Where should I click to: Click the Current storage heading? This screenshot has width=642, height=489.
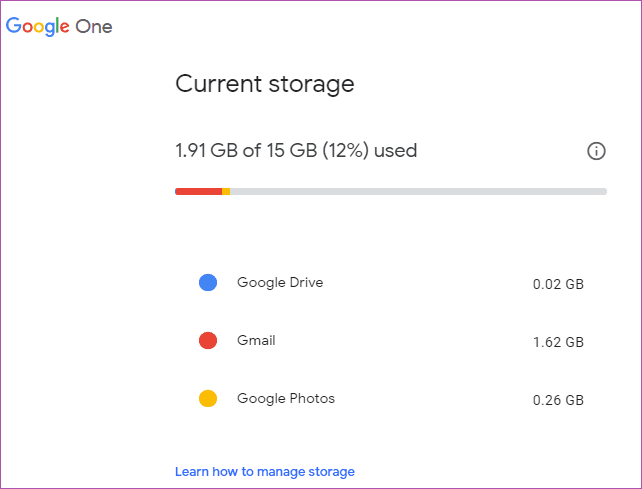tap(265, 84)
